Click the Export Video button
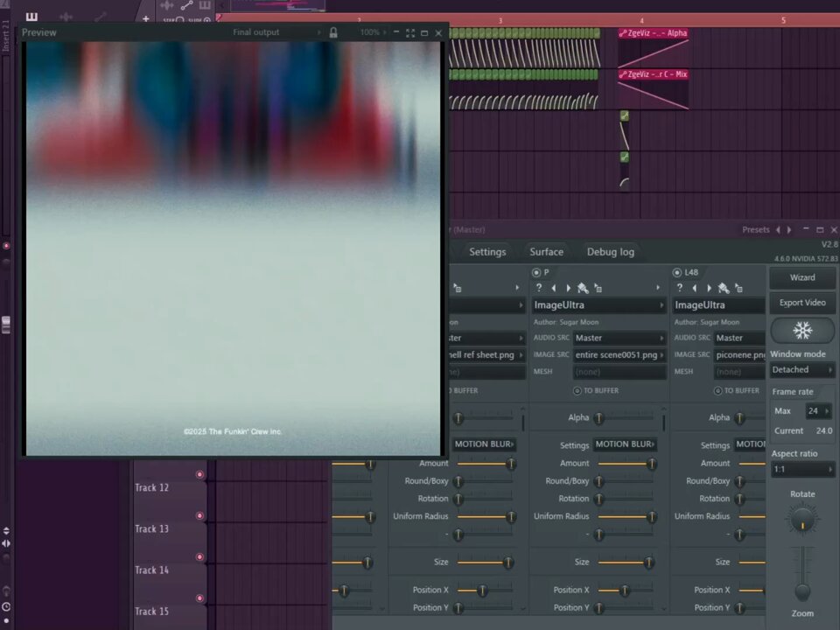Screen dimensions: 840x630 coord(802,303)
